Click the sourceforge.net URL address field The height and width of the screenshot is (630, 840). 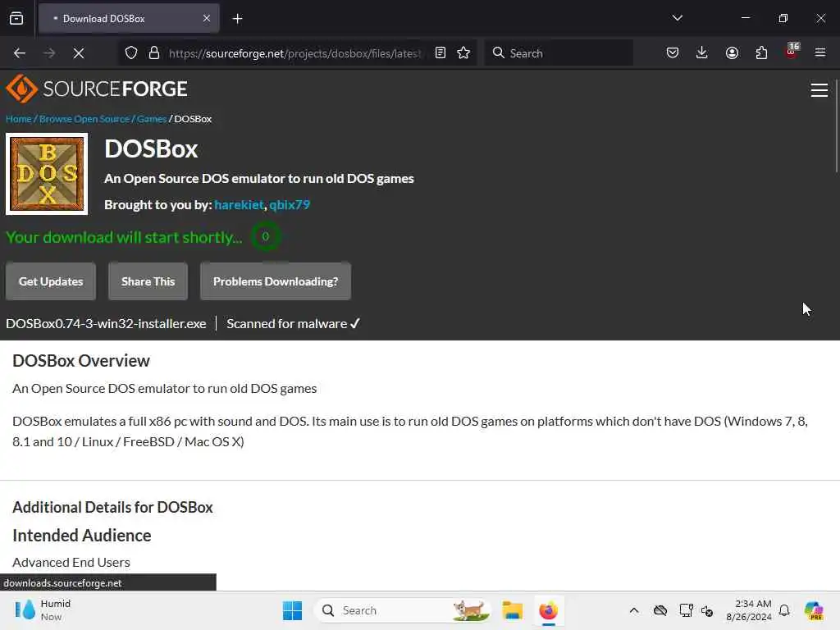(294, 53)
